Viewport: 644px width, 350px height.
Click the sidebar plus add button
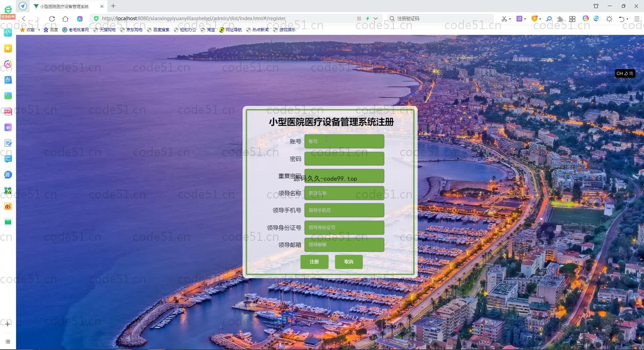(x=8, y=324)
